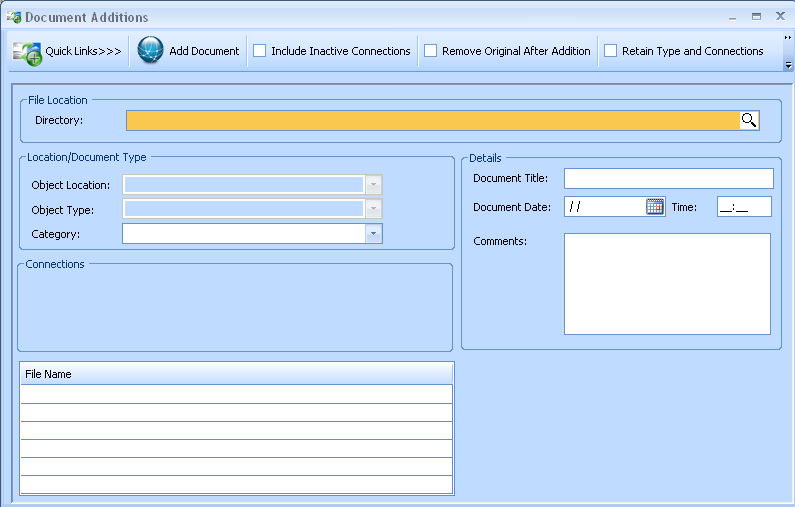
Task: Select the first row in File Name list
Action: [236, 394]
